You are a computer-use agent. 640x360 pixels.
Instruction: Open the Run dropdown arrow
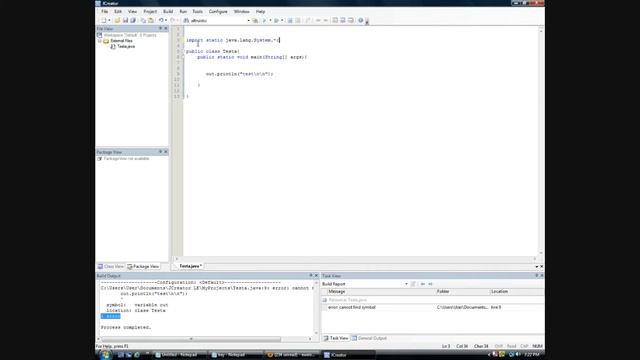click(x=270, y=20)
